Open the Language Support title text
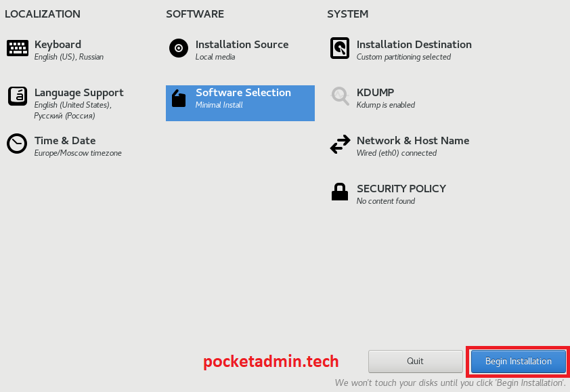Viewport: 570px width, 392px height. [x=79, y=93]
